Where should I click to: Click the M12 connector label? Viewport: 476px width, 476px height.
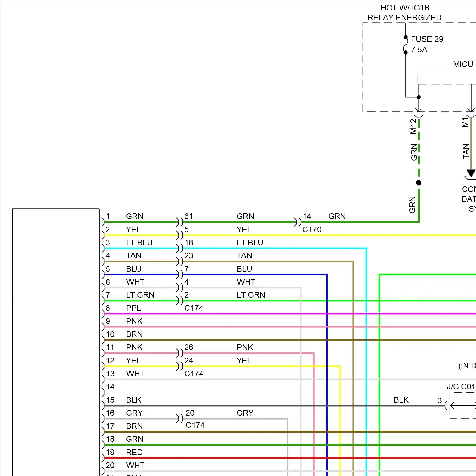coord(413,126)
